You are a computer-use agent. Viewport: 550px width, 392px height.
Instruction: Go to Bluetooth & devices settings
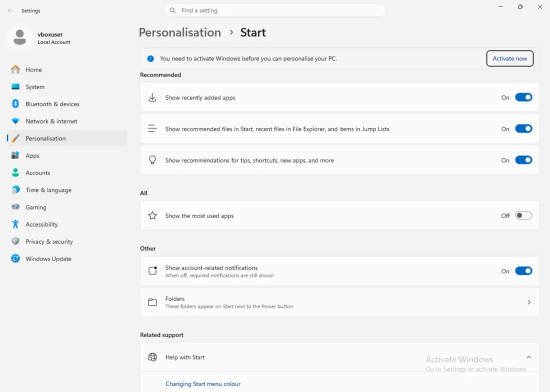(x=66, y=104)
